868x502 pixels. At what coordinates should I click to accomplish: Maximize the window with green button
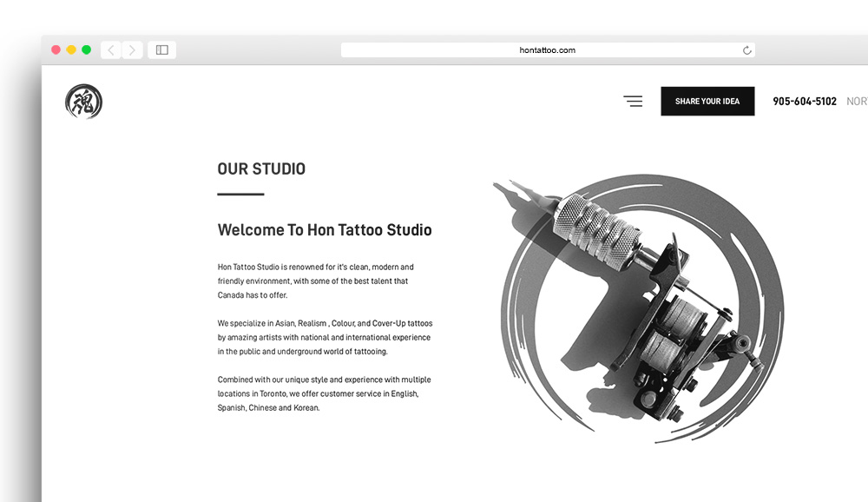pyautogui.click(x=86, y=50)
